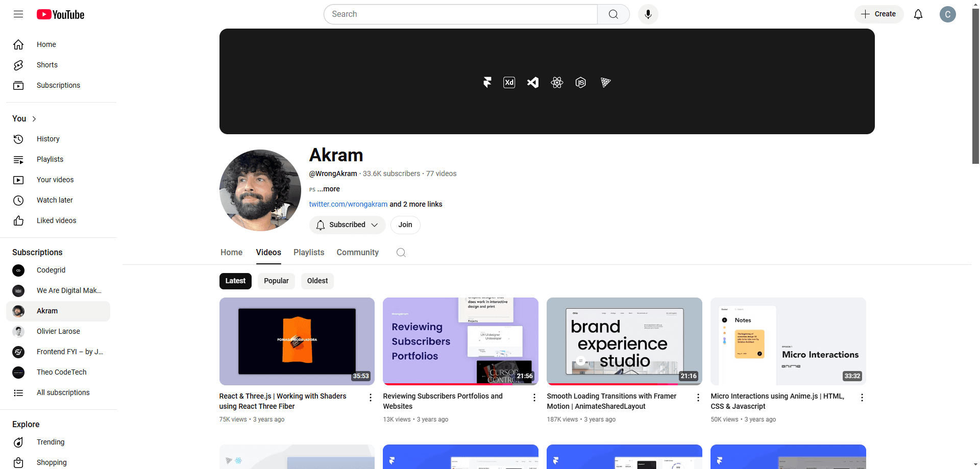Open Micro Interactions using Anime.js title

[x=777, y=401]
